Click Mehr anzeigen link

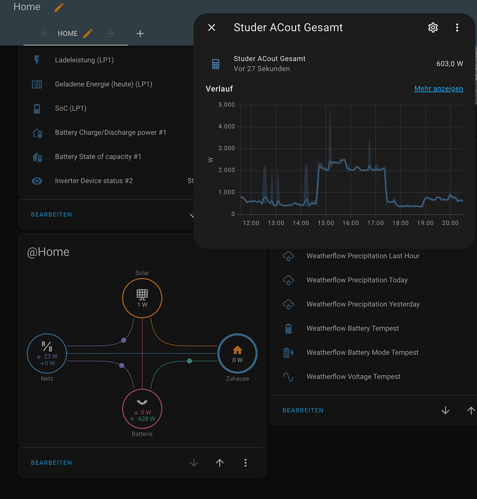pos(438,89)
